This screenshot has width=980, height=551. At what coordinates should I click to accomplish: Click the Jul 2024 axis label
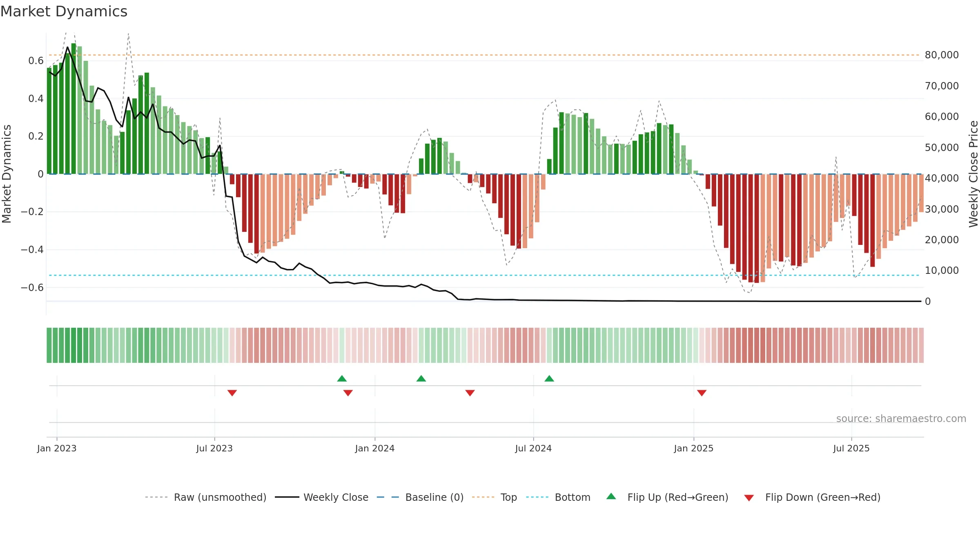533,448
